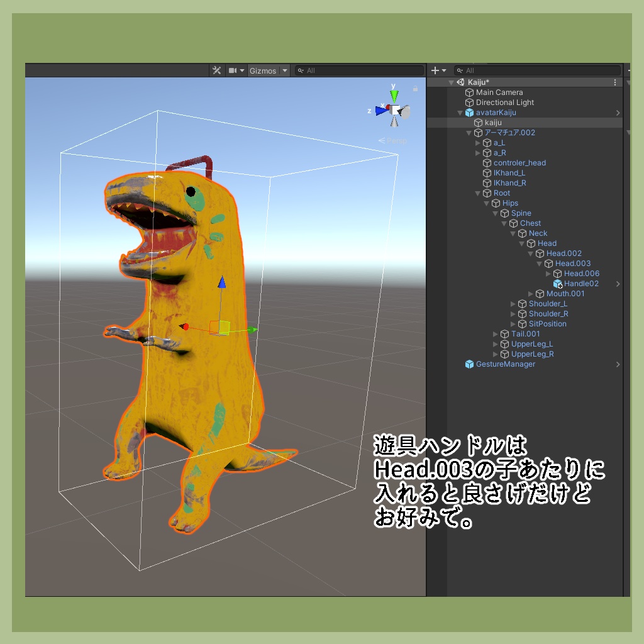Viewport: 644px width, 644px height.
Task: Open the create menu dropdown arrow
Action: click(x=444, y=70)
